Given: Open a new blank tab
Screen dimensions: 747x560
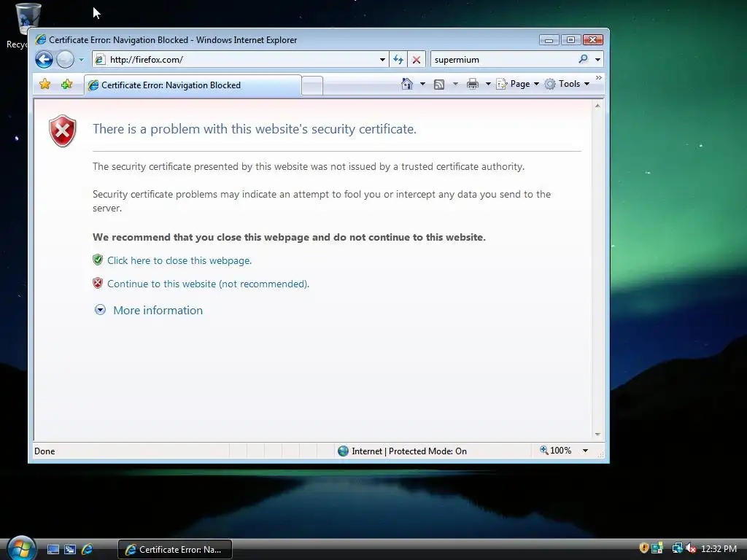Looking at the screenshot, I should (312, 86).
